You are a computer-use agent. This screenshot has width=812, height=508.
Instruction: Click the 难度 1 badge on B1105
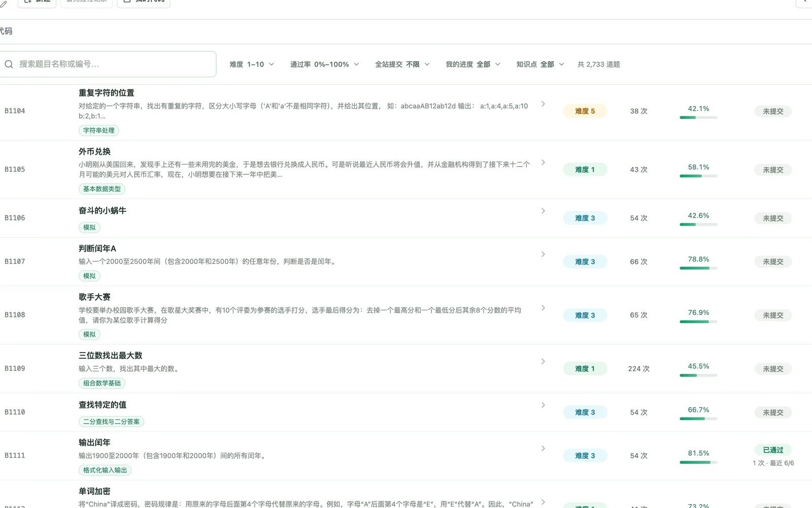(x=585, y=170)
